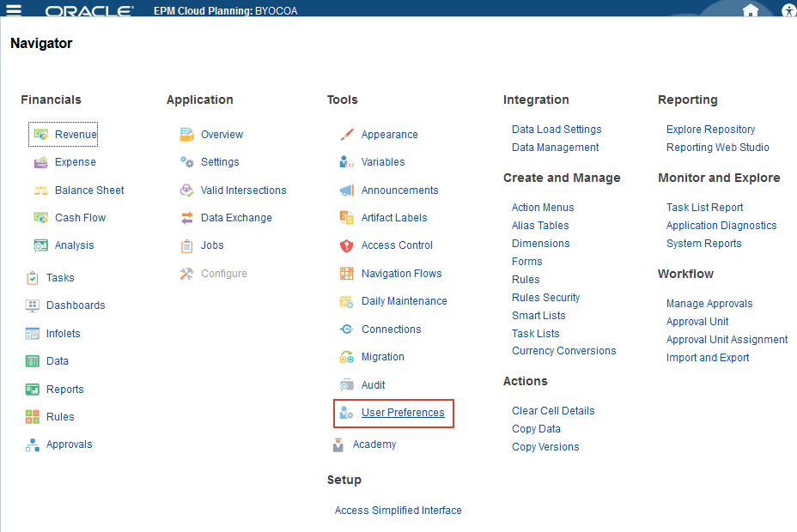Open User Preferences link

pos(403,413)
